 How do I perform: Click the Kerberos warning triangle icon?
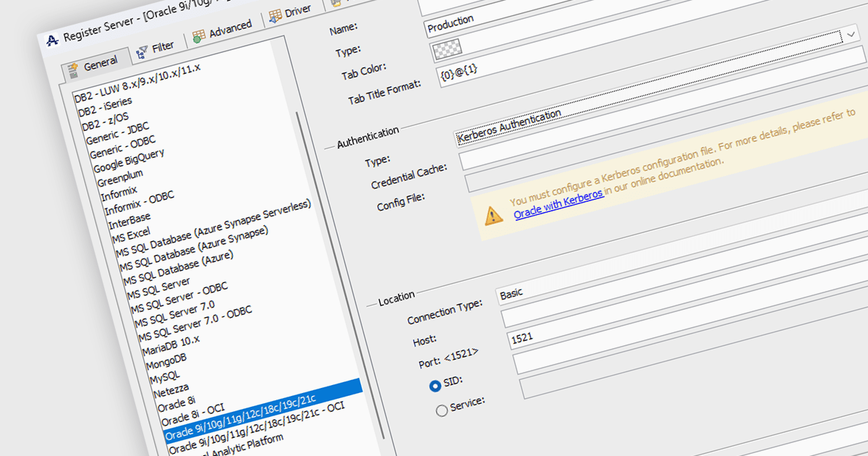click(493, 214)
